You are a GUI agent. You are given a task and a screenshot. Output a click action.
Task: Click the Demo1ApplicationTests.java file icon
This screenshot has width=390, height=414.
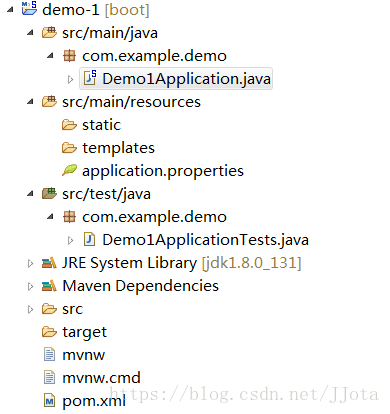click(x=89, y=240)
